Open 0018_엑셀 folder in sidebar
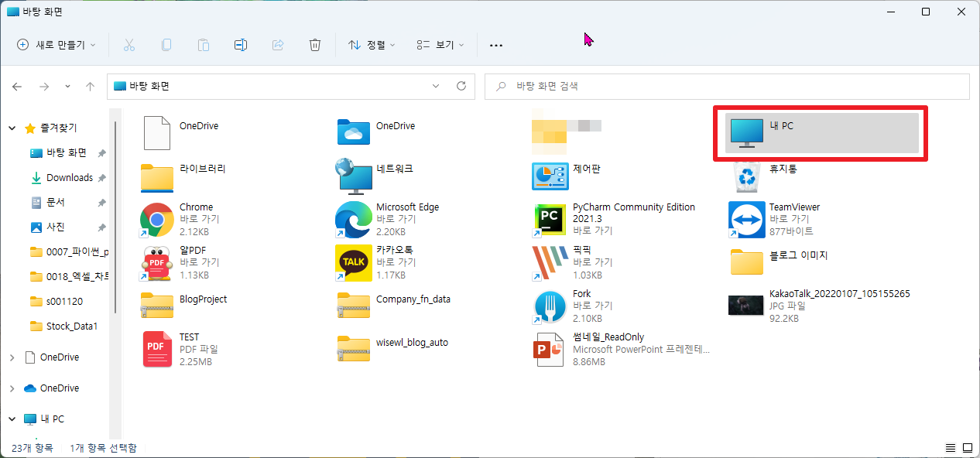Image resolution: width=980 pixels, height=458 pixels. pyautogui.click(x=69, y=276)
